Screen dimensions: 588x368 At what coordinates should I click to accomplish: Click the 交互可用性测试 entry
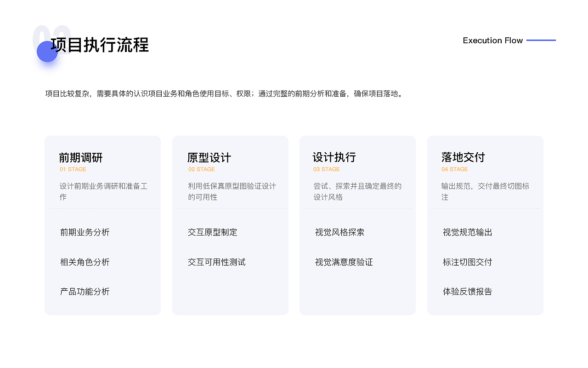[x=216, y=262]
